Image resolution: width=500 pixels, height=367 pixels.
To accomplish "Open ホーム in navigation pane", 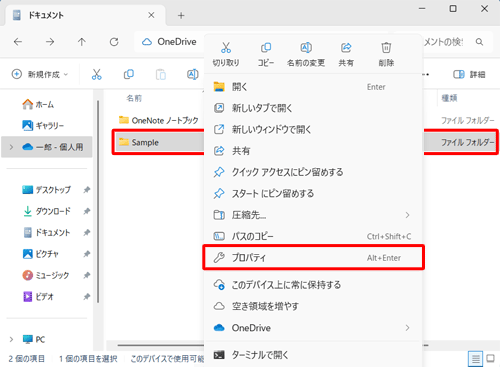I will [38, 104].
